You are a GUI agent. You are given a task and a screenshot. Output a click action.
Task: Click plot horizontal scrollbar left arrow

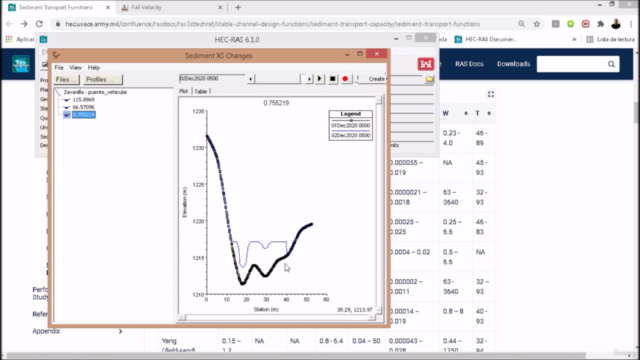coord(182,318)
